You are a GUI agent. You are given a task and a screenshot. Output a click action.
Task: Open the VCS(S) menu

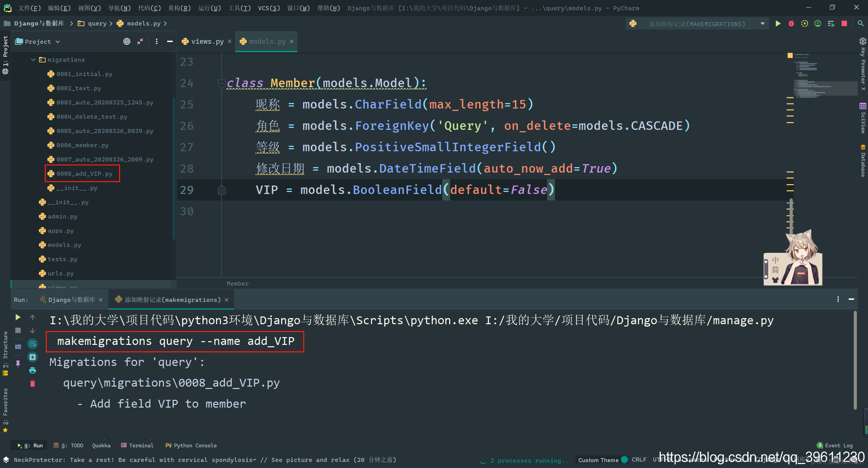point(269,8)
